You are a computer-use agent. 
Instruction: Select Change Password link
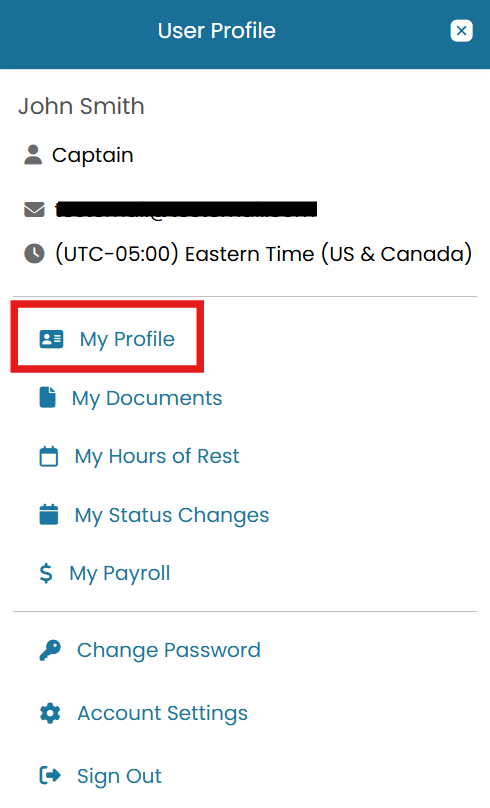click(x=168, y=650)
